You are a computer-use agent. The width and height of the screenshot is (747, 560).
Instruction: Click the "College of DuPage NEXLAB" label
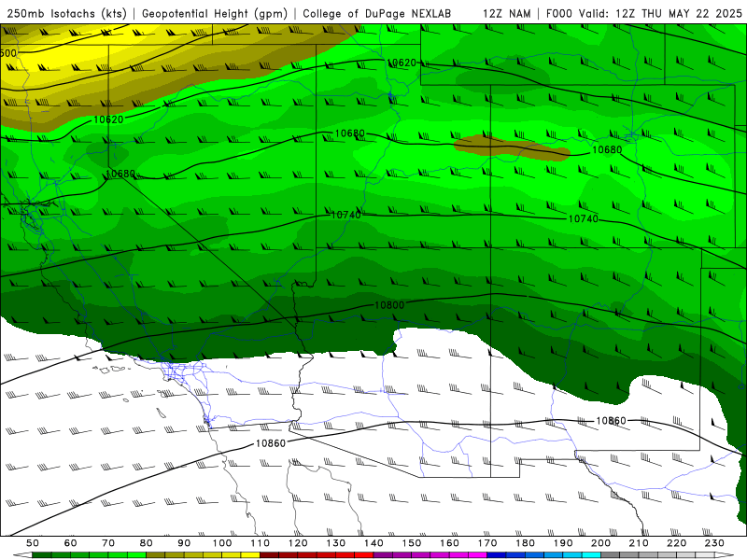pyautogui.click(x=377, y=13)
